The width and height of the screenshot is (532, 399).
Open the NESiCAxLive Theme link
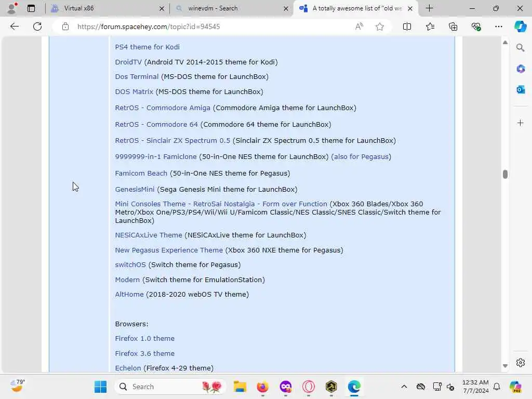[149, 235]
